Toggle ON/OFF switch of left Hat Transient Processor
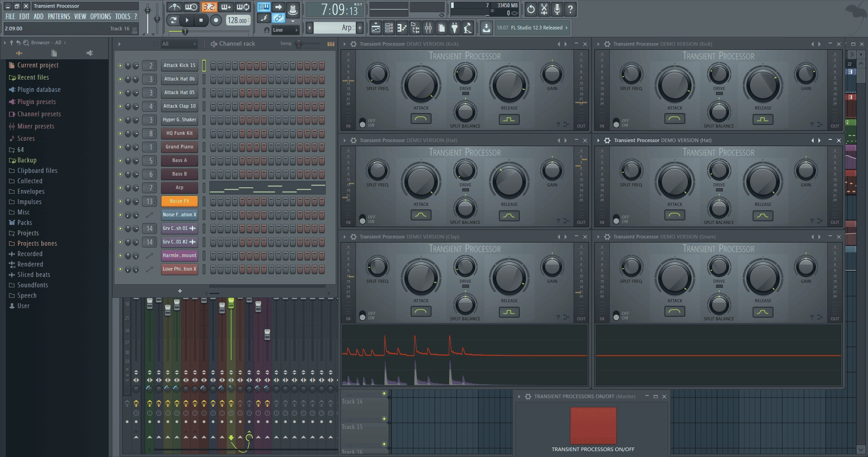This screenshot has width=868, height=457. [362, 219]
